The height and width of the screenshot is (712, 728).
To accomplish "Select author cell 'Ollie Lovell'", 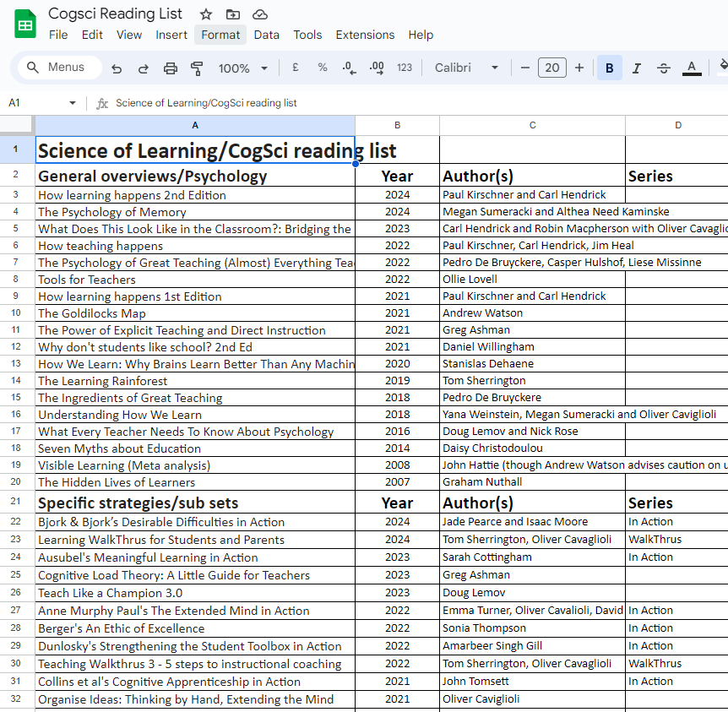I will point(533,279).
